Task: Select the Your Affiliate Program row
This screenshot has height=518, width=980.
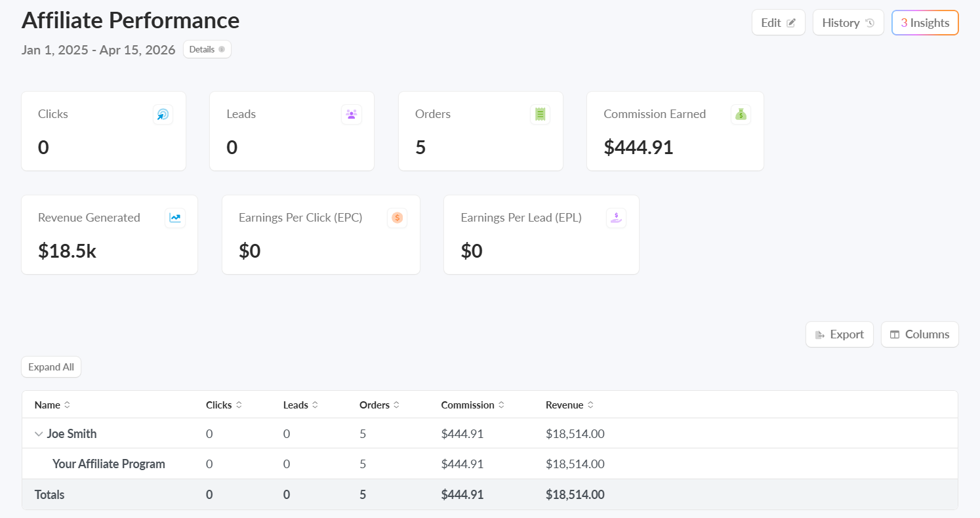Action: (x=109, y=464)
